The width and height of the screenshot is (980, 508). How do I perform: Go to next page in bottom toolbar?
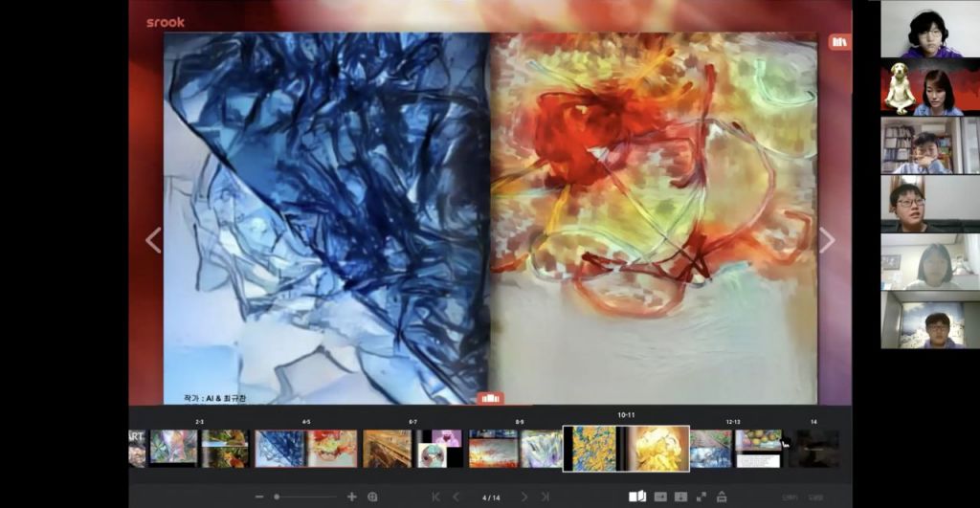524,497
